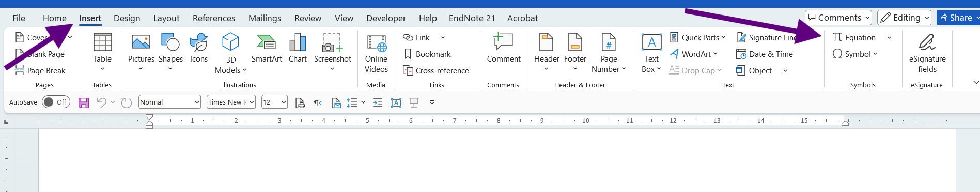
Task: Insert Online Videos
Action: [376, 53]
